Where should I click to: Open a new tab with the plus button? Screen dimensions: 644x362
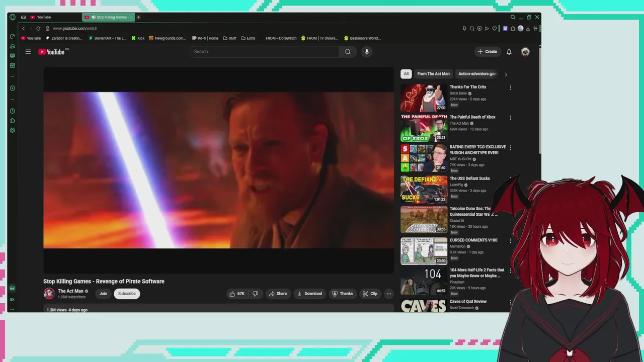click(138, 17)
